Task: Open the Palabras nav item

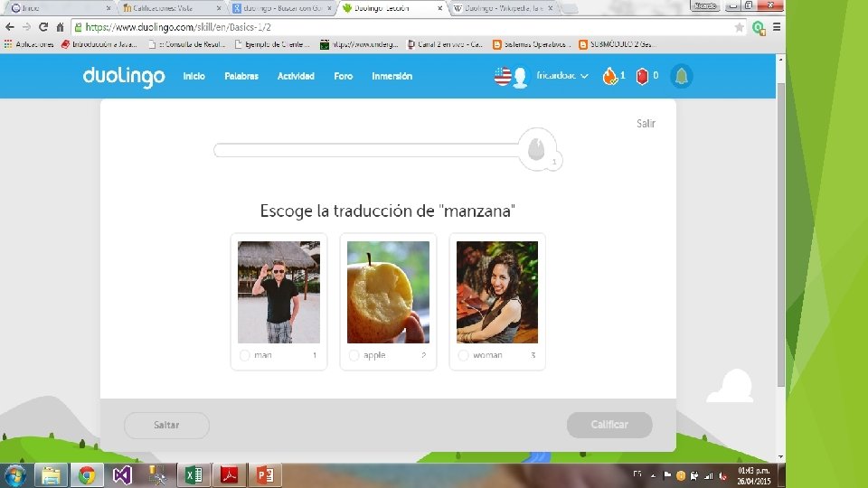Action: coord(241,76)
